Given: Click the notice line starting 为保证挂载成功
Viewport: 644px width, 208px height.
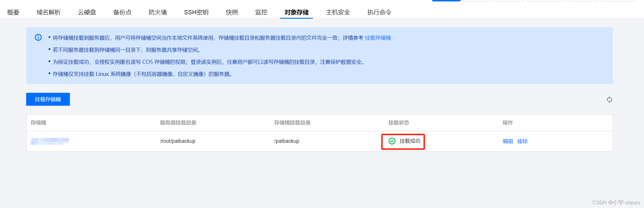Looking at the screenshot, I should click(x=209, y=62).
